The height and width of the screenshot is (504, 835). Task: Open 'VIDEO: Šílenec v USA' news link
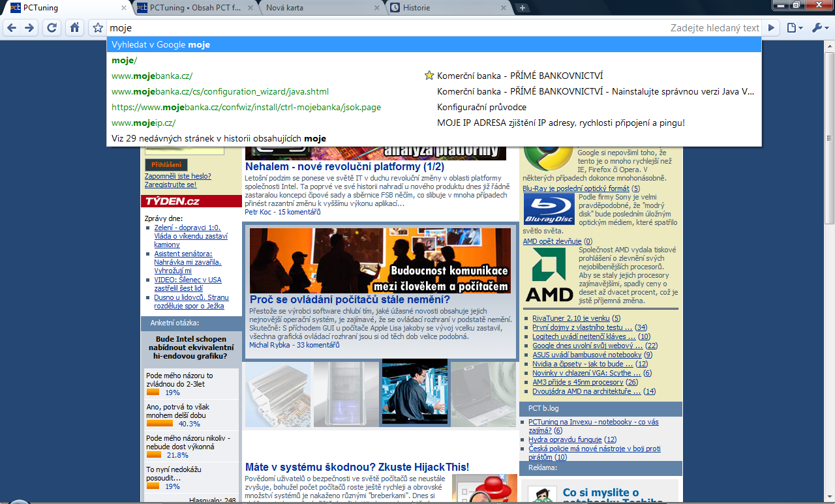pyautogui.click(x=188, y=284)
